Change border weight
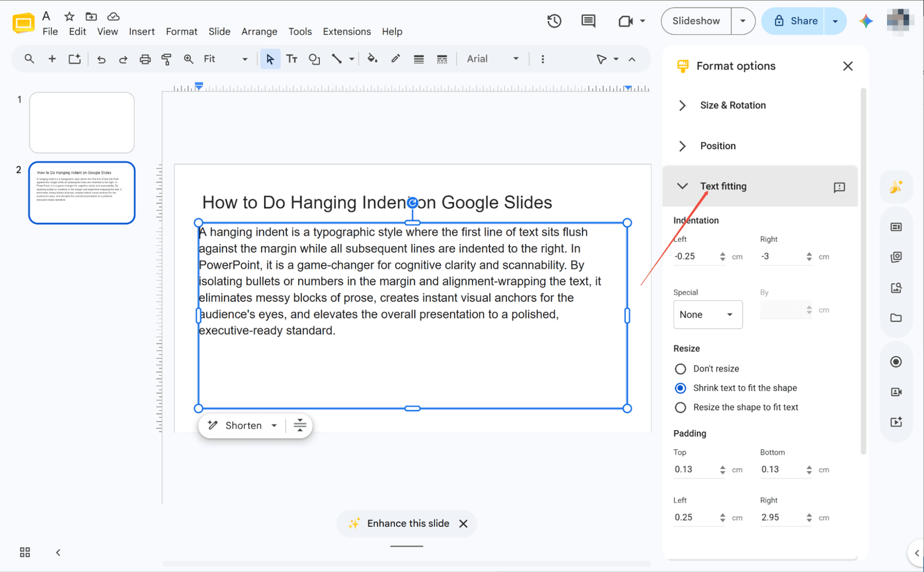Screen dimensions: 924x572 tap(419, 59)
